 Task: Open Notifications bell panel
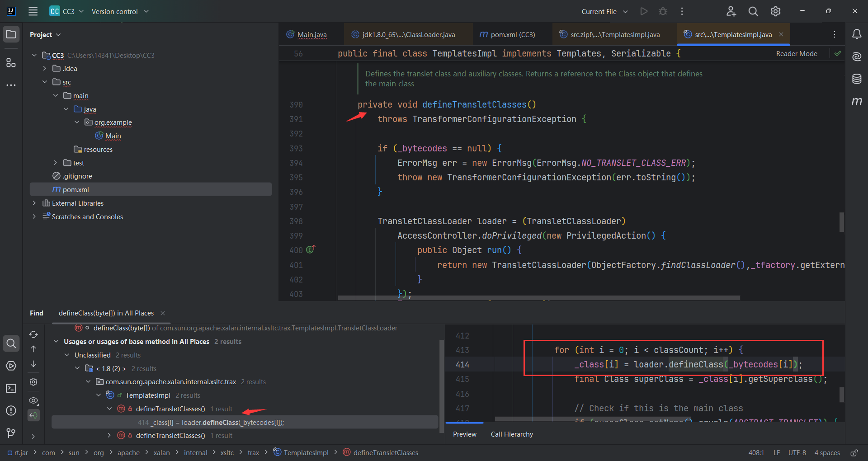point(857,34)
